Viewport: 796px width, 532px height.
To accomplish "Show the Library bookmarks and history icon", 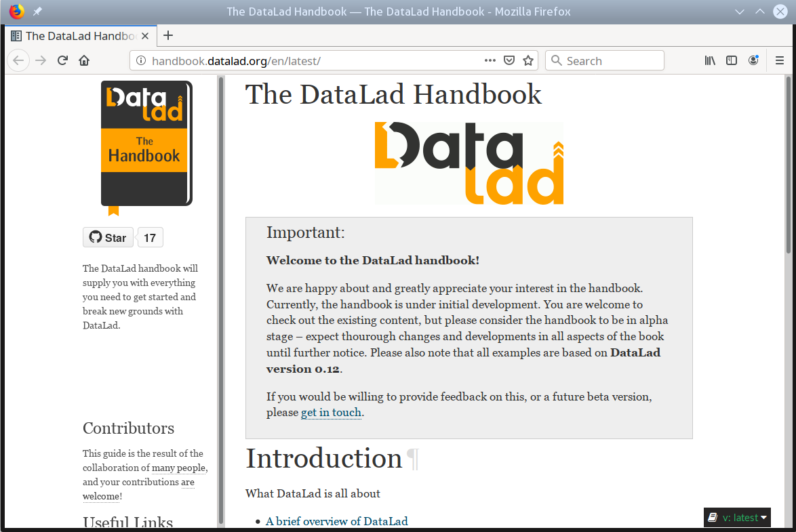I will [710, 60].
